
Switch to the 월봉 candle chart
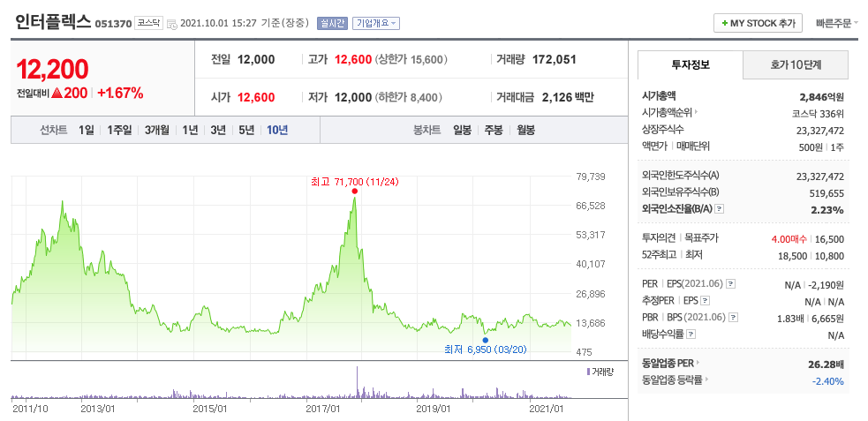tap(525, 131)
